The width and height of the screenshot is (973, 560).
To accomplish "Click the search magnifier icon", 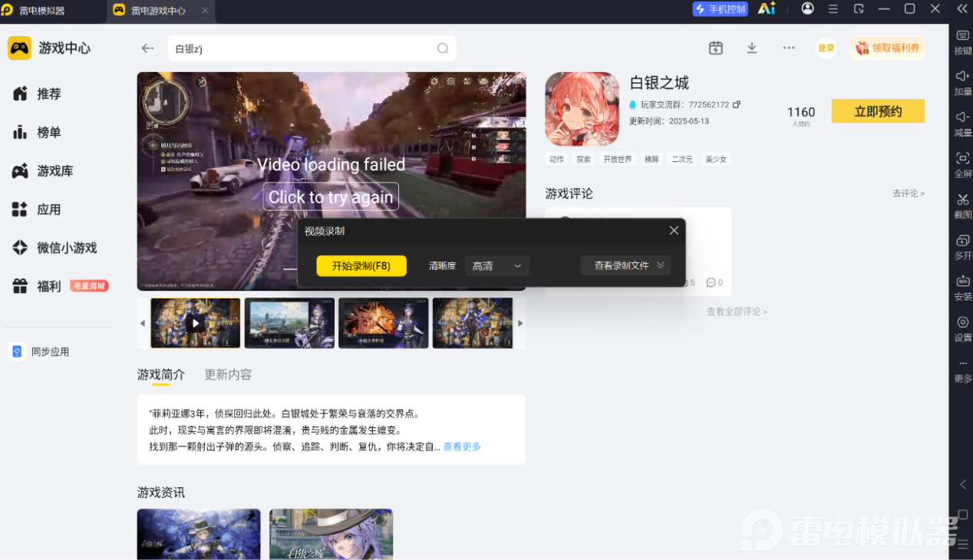I will [x=443, y=48].
